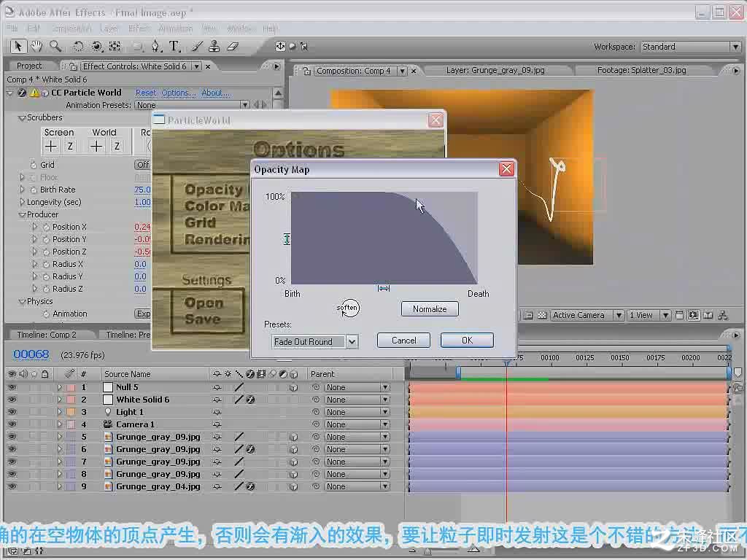Click the current time display 00068

(x=31, y=354)
